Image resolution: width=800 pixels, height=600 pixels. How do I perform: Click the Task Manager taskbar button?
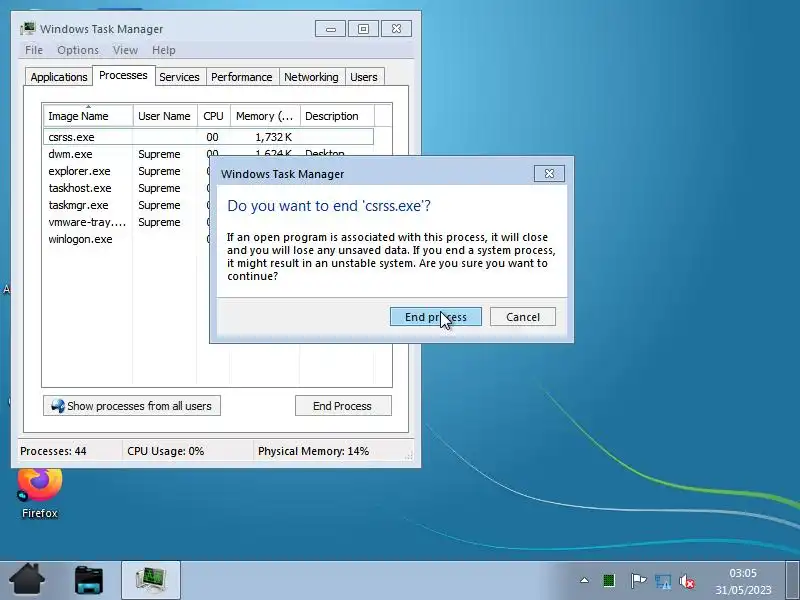[x=151, y=580]
